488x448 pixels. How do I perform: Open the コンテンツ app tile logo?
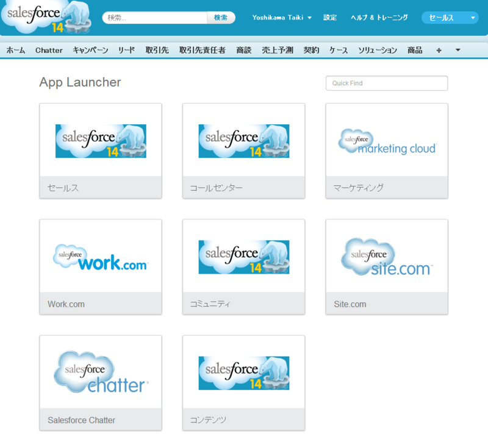click(x=244, y=373)
